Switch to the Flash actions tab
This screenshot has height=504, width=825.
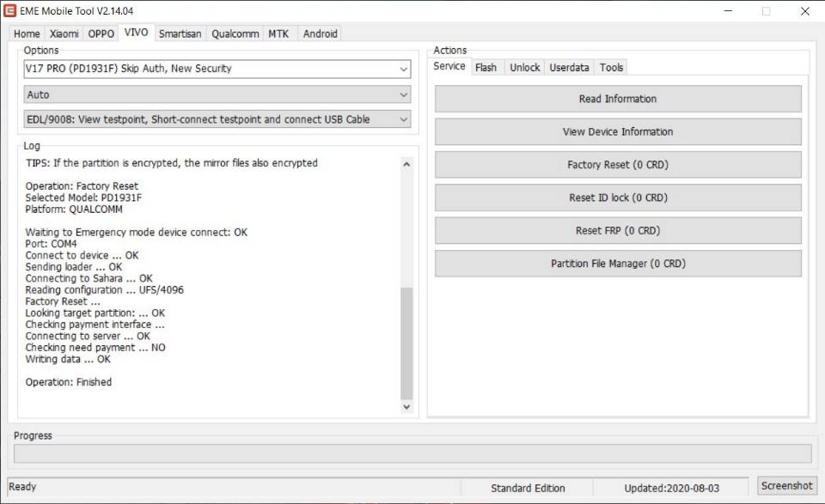coord(486,67)
